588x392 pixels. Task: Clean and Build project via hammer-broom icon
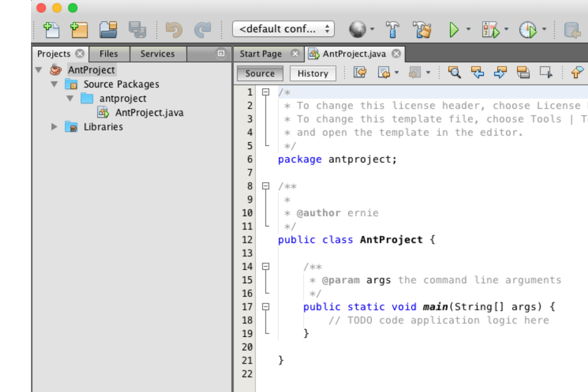422,29
